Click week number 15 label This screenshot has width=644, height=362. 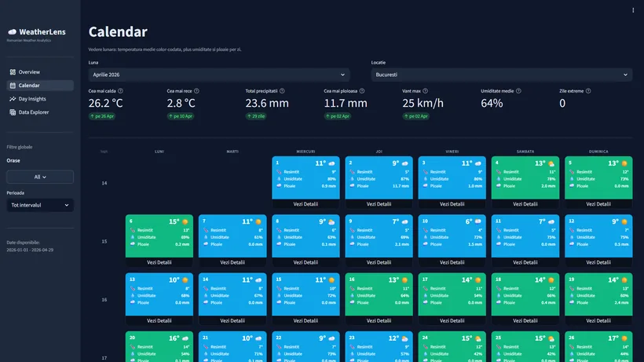click(x=104, y=241)
